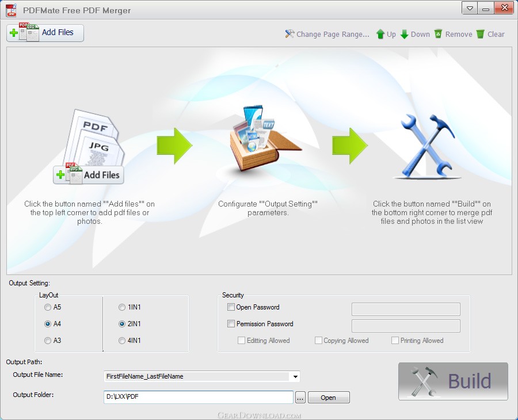Remove the selected file
Screen dimensions: 518x420
(453, 34)
